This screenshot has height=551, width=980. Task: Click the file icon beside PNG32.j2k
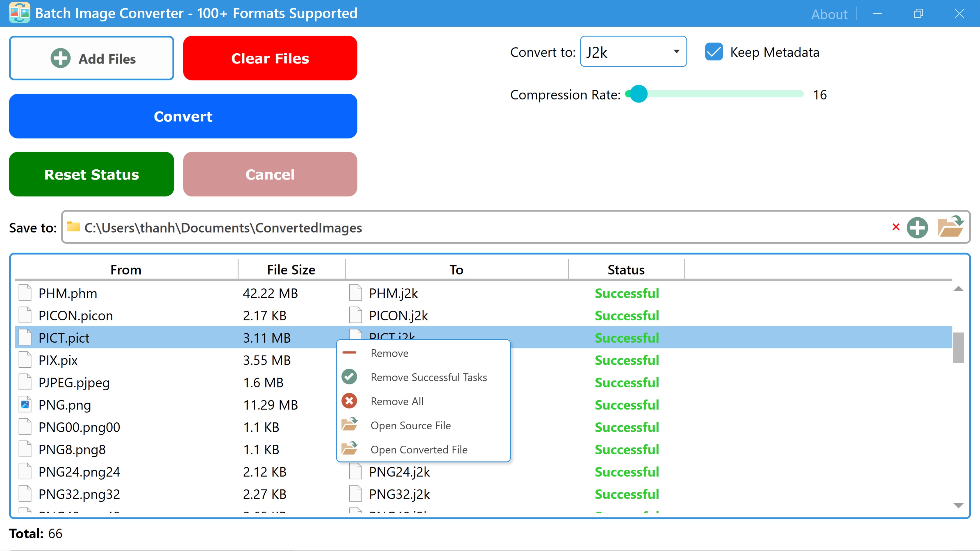tap(356, 494)
